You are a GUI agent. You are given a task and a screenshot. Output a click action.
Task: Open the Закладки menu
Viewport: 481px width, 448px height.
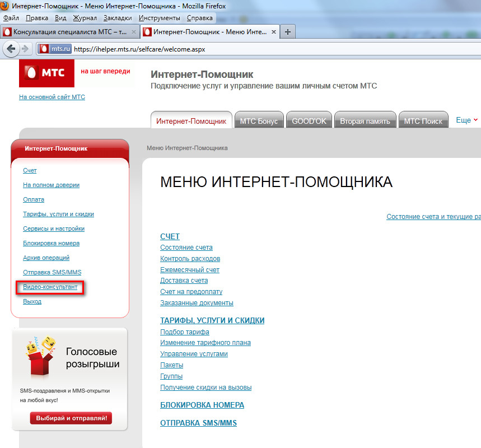click(x=118, y=18)
